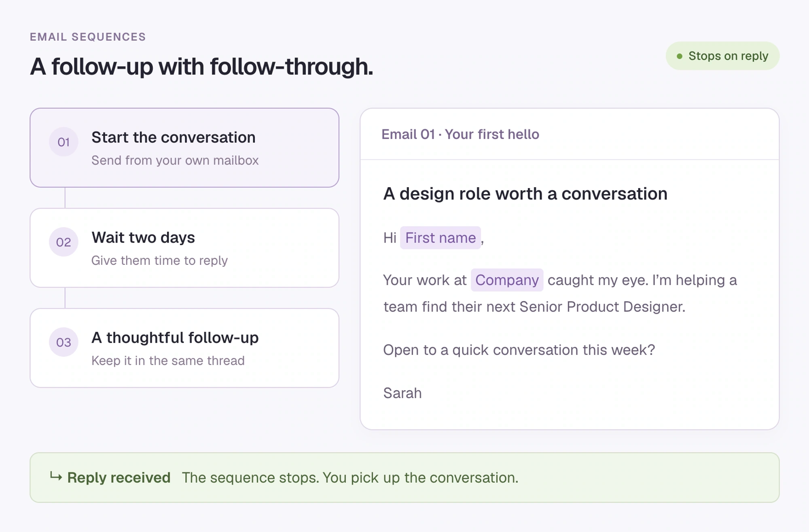Select the 'Start the conversation' step card
809x532 pixels.
pos(184,148)
